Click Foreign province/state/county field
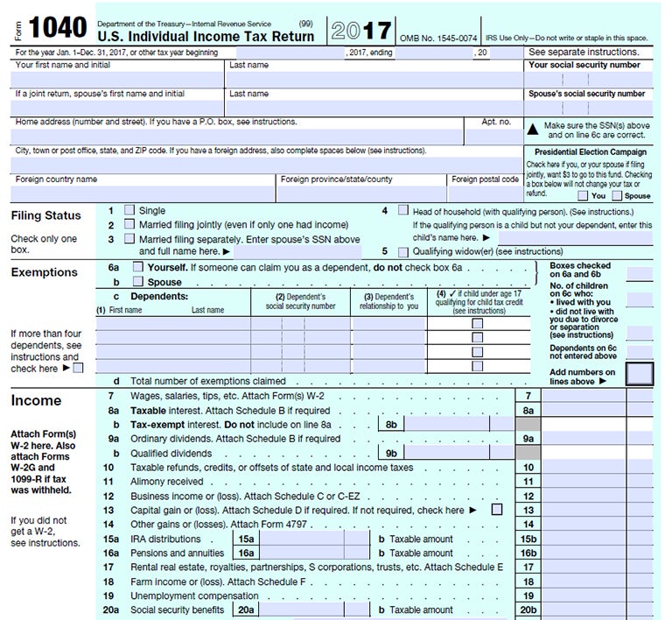Viewport: 672px width, 620px height. tap(361, 194)
